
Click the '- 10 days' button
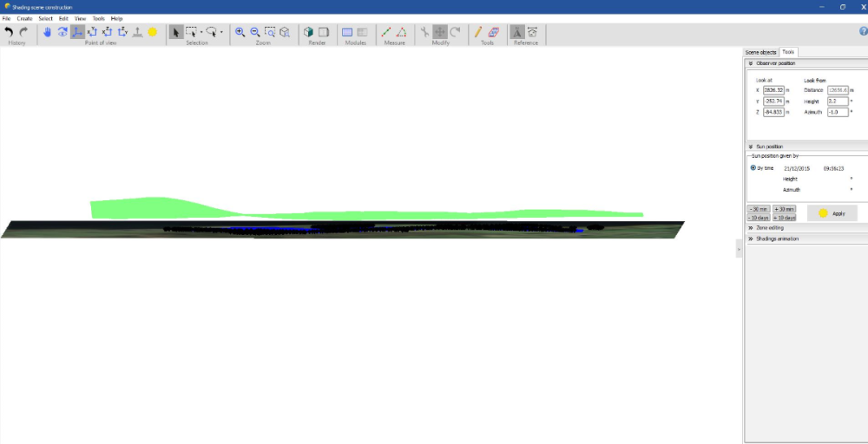tap(759, 218)
